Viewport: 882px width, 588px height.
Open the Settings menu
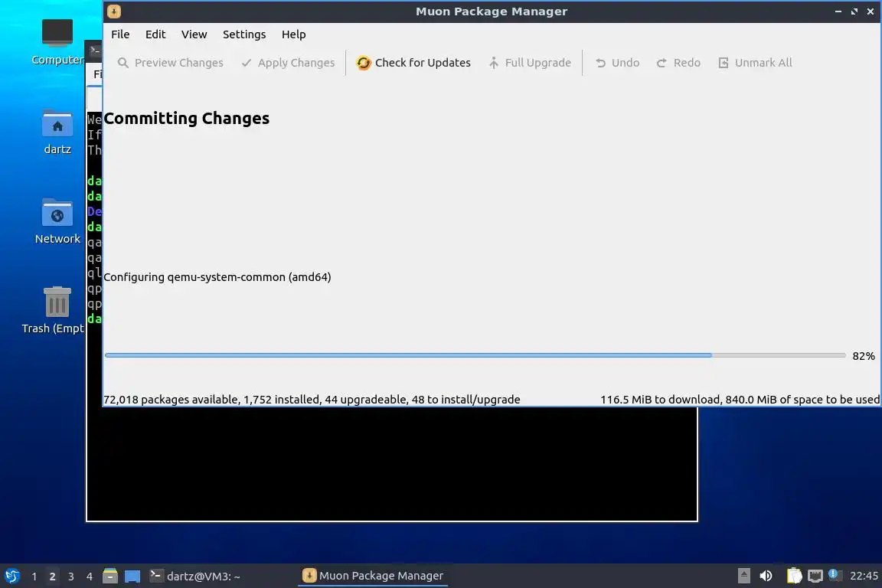click(x=244, y=34)
